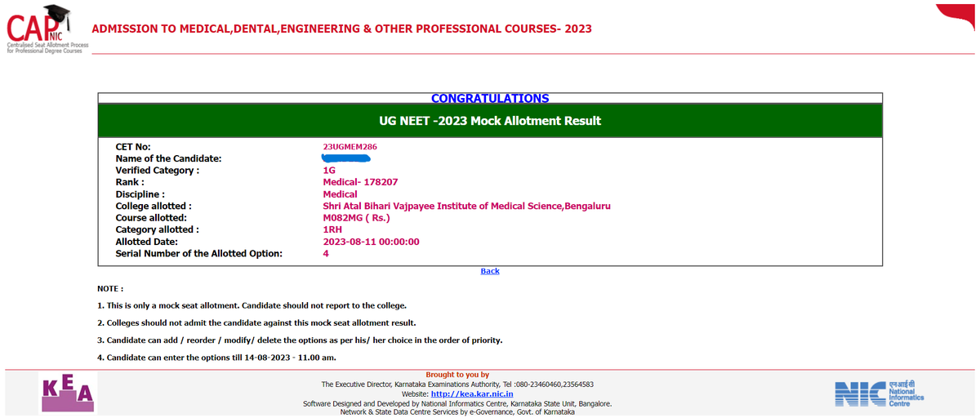Click the Executive Director, Karnataka Examinations Authority line
The height and width of the screenshot is (418, 980).
coord(457,385)
